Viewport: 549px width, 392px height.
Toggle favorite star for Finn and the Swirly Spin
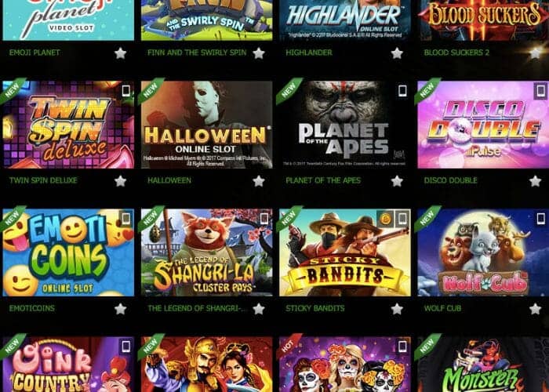coord(258,53)
